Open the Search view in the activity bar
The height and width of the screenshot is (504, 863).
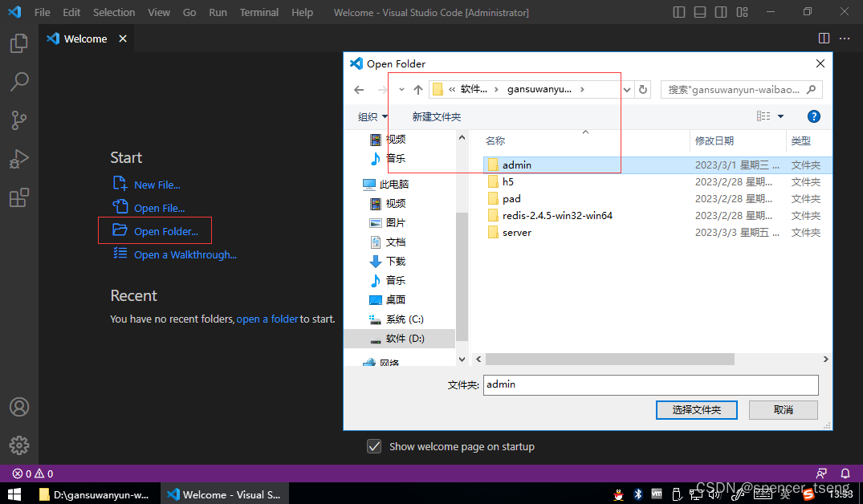point(18,81)
